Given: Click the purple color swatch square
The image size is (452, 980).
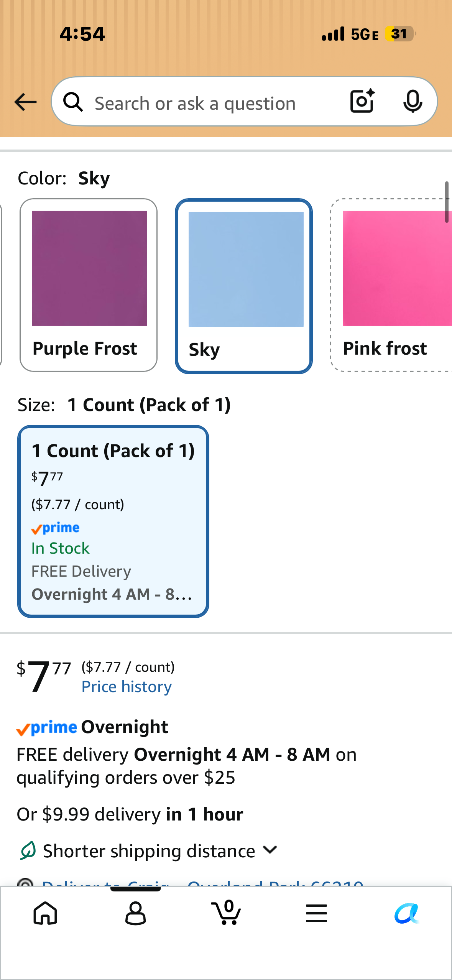Looking at the screenshot, I should click(x=90, y=268).
